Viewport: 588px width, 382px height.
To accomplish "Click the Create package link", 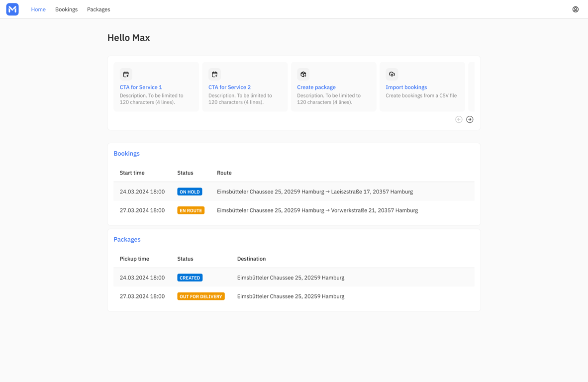I will point(316,88).
